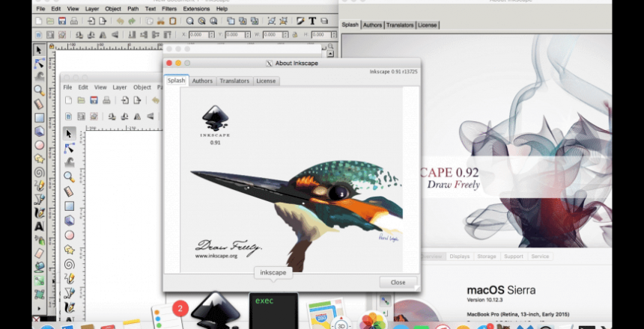The width and height of the screenshot is (644, 329).
Task: Open Filters menu in rear Inkscape window
Action: [168, 9]
